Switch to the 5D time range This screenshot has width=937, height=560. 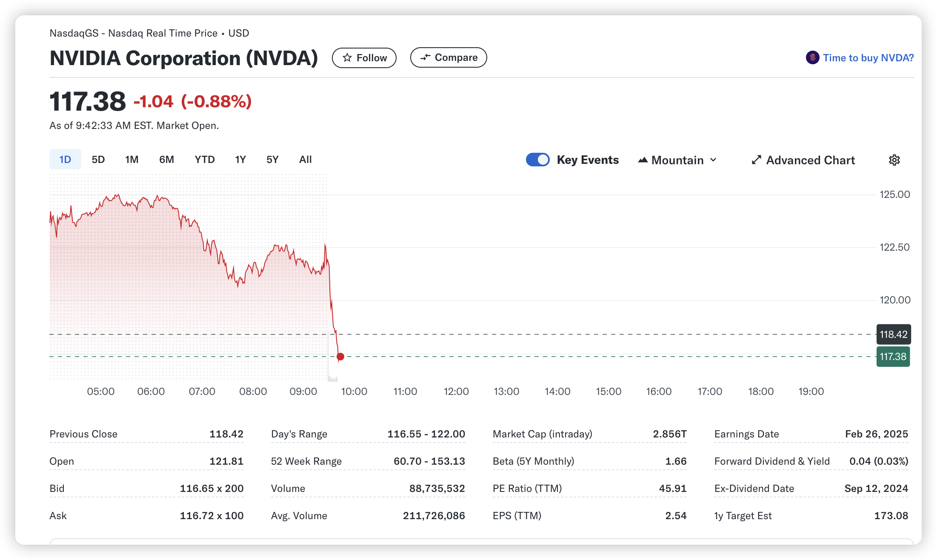pyautogui.click(x=98, y=160)
